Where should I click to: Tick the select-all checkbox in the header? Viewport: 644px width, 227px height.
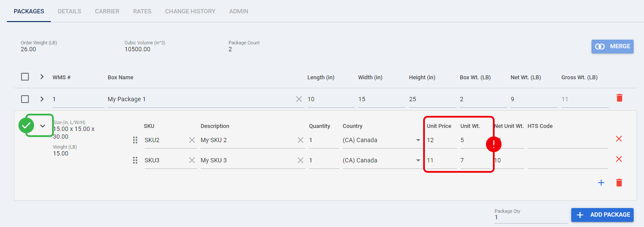(x=25, y=77)
